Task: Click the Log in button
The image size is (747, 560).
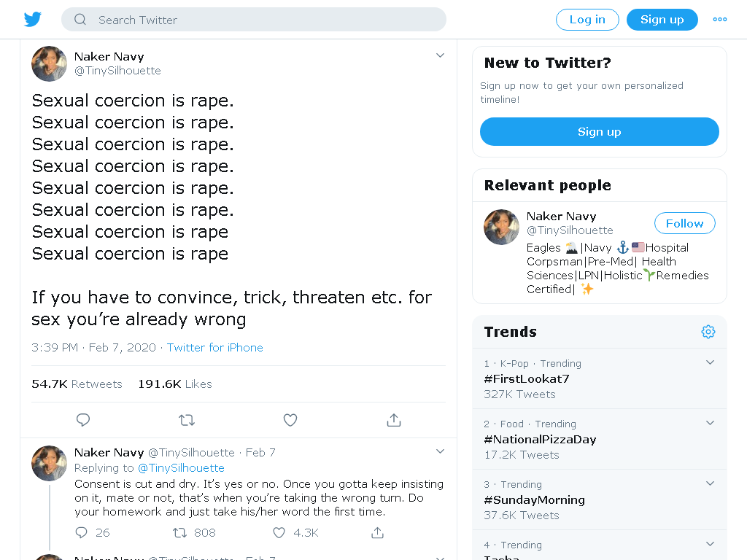Action: pyautogui.click(x=587, y=20)
